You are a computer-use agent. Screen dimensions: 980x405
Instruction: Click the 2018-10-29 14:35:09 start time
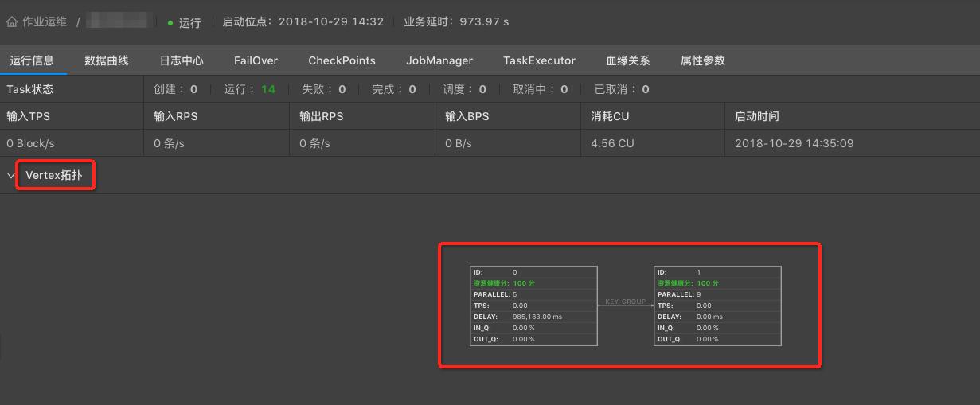coord(795,143)
